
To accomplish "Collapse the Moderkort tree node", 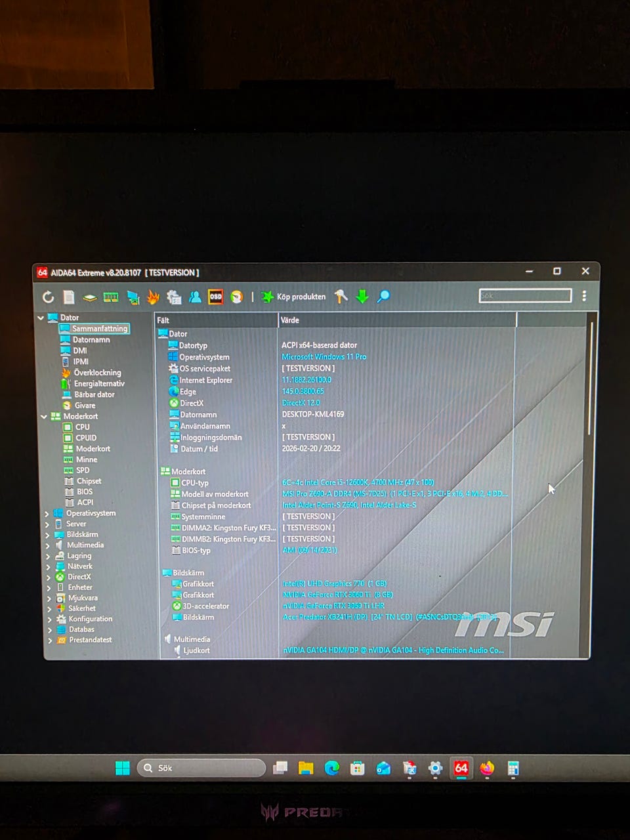I will tap(44, 416).
